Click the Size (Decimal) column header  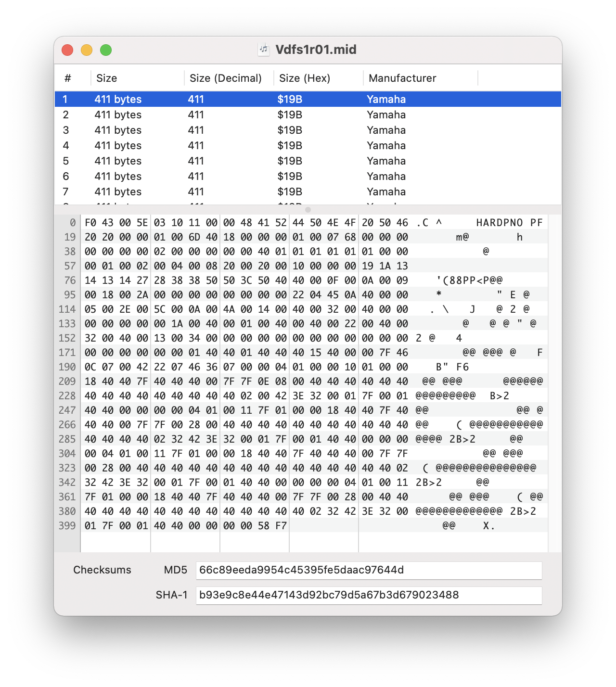[226, 77]
